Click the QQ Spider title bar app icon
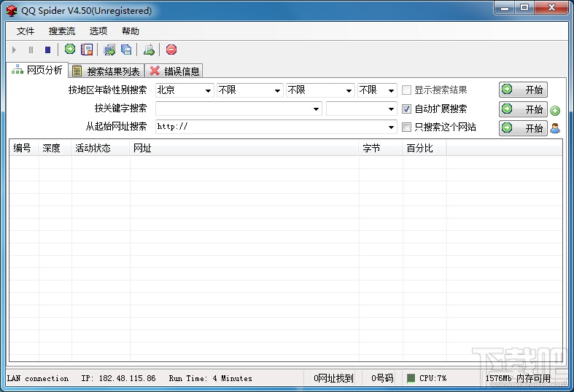Screen dimensions: 574x392 click(x=12, y=11)
